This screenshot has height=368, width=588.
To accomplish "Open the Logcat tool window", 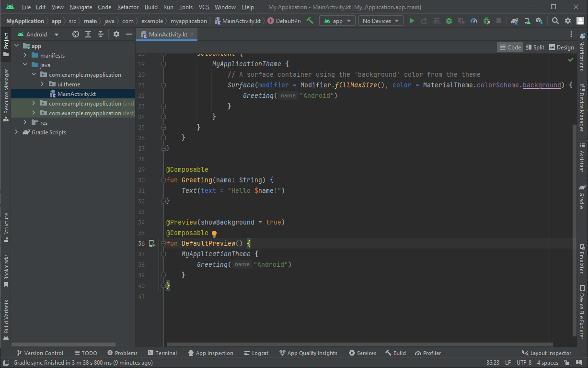I will [x=256, y=353].
